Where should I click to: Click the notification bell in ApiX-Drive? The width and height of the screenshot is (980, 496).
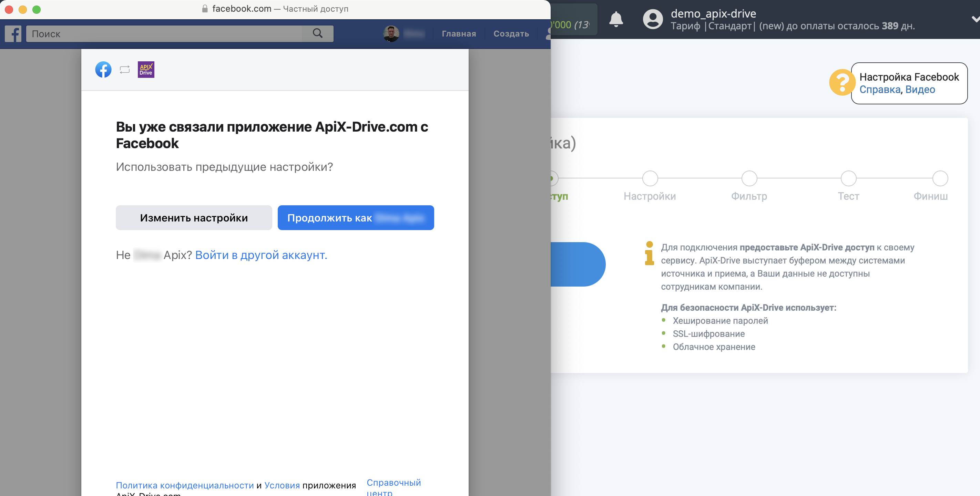pyautogui.click(x=616, y=19)
